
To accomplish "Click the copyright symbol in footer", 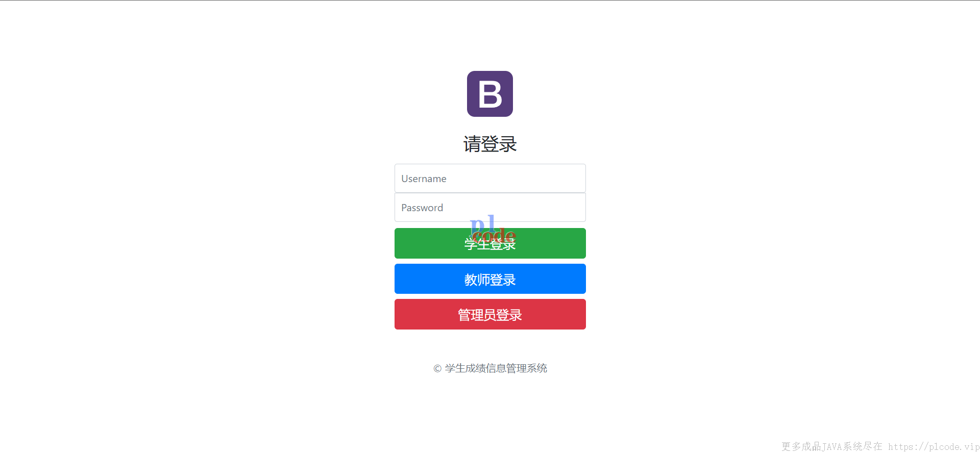I will click(x=437, y=368).
